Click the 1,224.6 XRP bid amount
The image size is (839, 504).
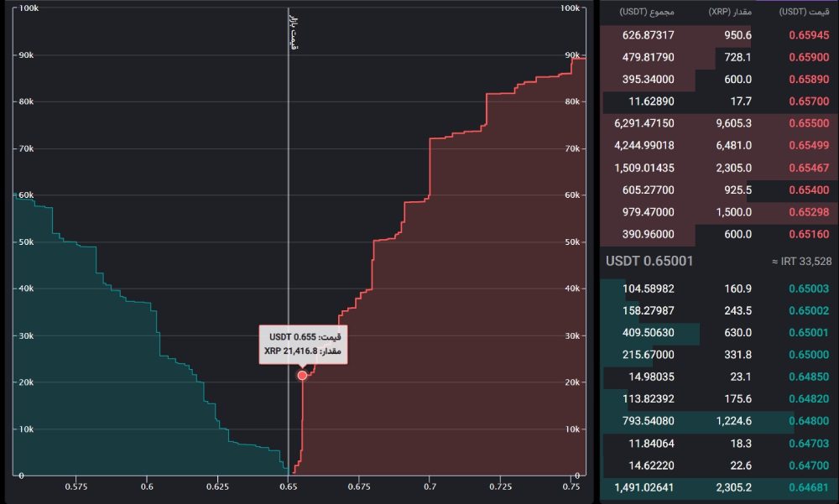click(730, 420)
